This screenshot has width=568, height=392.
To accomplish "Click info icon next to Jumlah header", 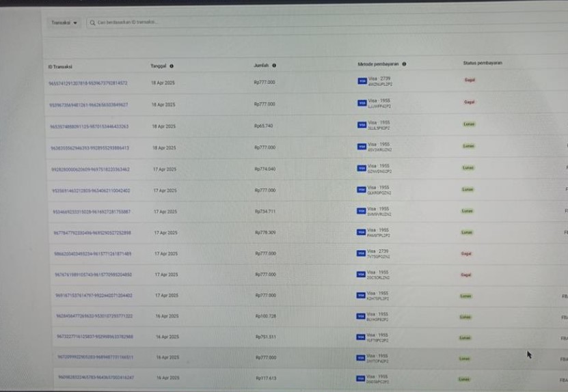I will [274, 66].
